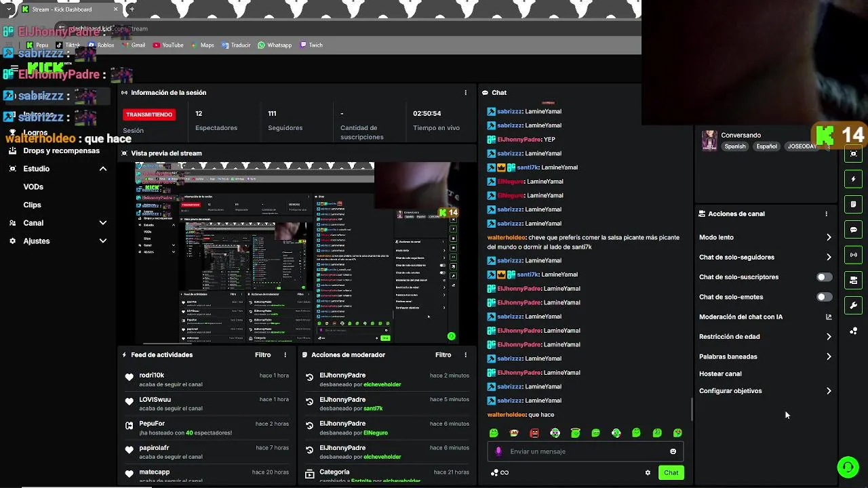Collapse the Estudio sidebar section

[x=103, y=169]
